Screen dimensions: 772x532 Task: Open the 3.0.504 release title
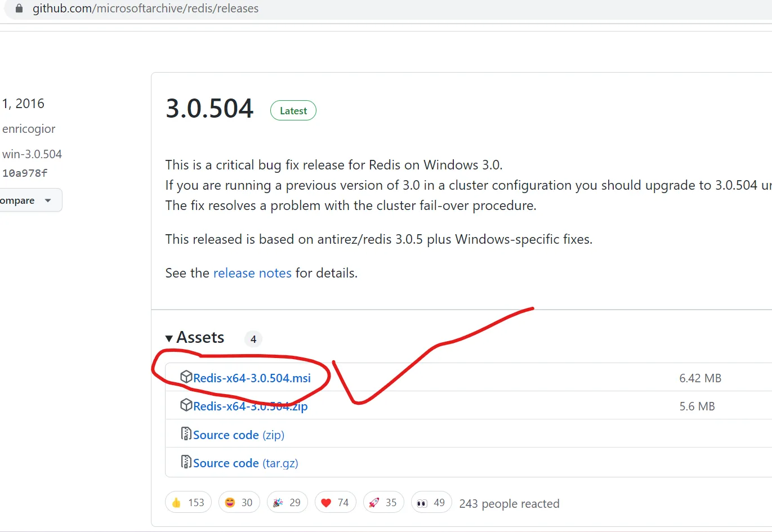[x=209, y=109]
